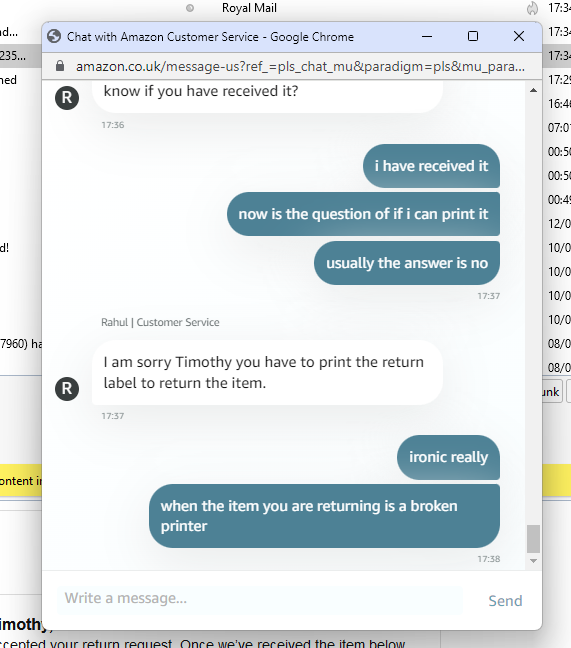The width and height of the screenshot is (571, 648).
Task: Click Rahul's 'I am sorry Timothy' message
Action: pos(267,372)
